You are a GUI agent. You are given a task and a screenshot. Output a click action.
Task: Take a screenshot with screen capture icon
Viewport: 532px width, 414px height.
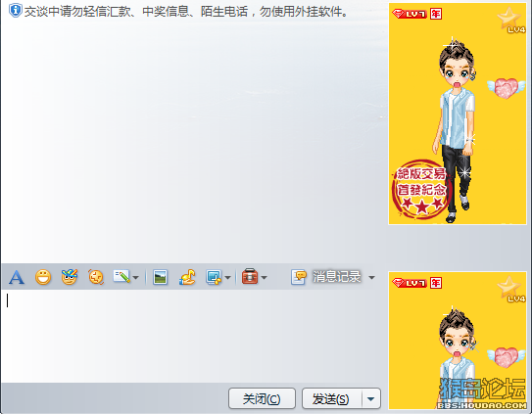click(215, 277)
